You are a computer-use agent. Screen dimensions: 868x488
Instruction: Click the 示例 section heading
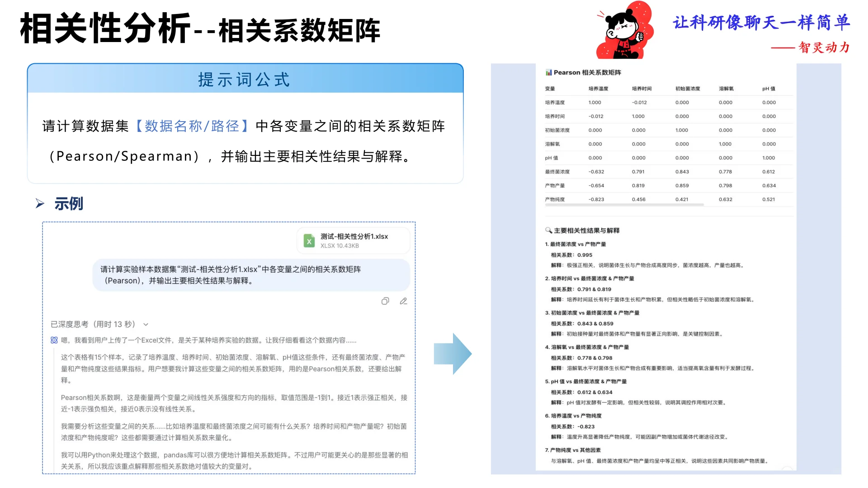69,204
